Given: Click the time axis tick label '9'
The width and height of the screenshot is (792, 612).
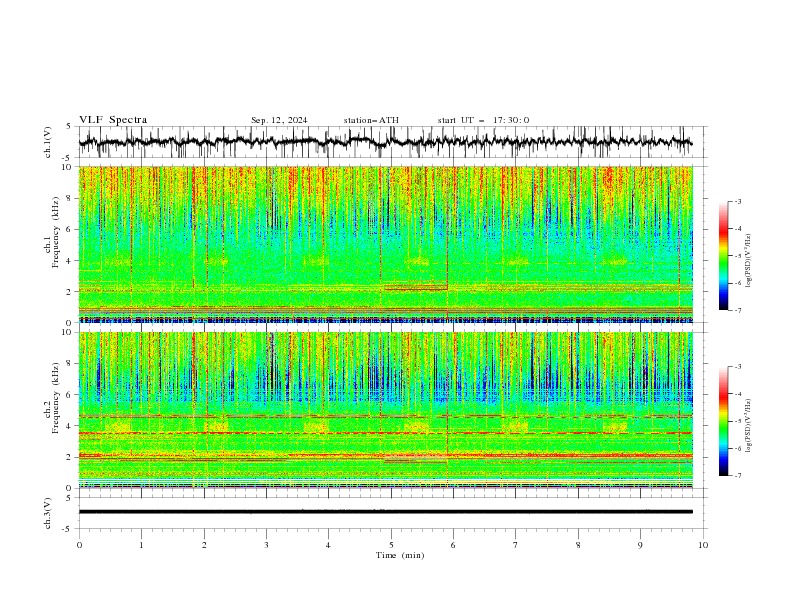Looking at the screenshot, I should [640, 545].
